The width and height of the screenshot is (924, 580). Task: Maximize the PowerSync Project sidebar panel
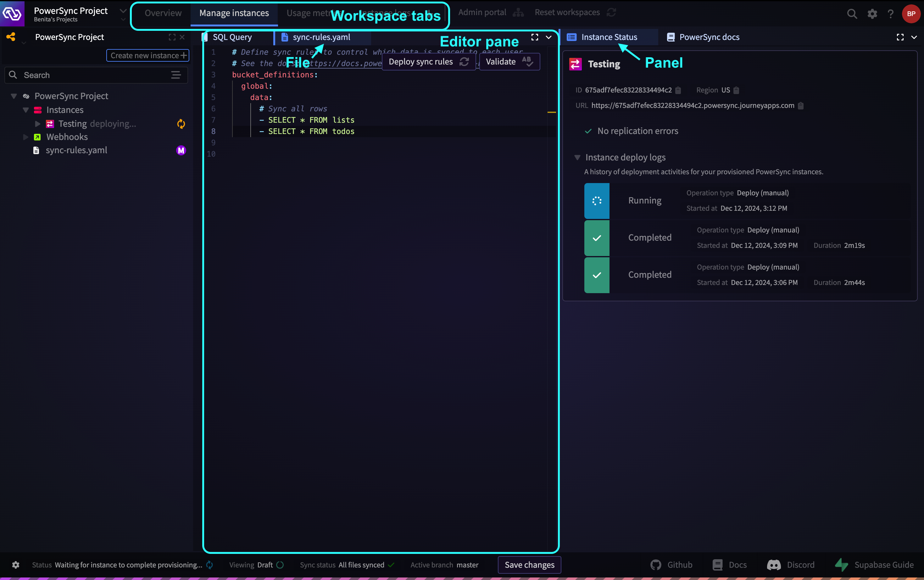coord(172,37)
